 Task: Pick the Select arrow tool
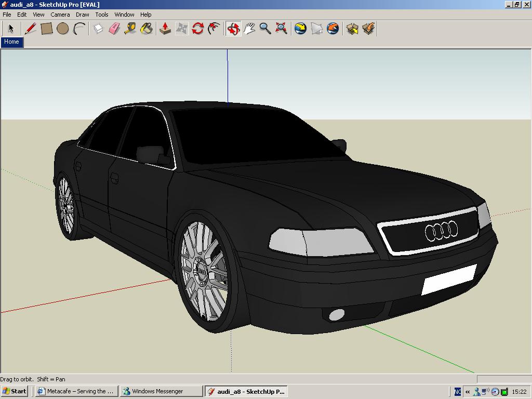point(11,29)
